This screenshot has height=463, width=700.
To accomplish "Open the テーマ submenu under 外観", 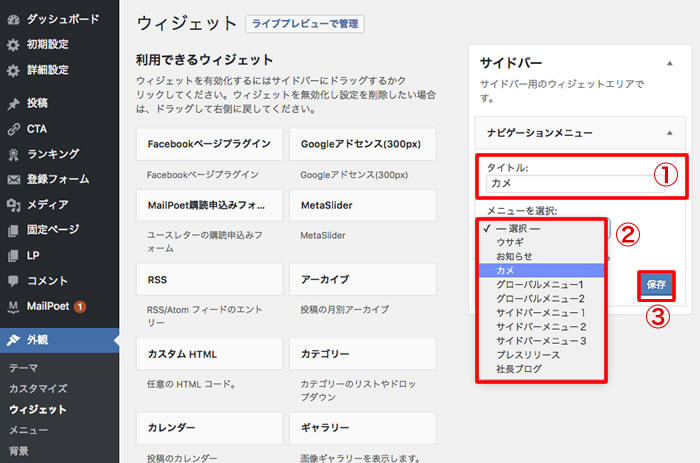I will tap(24, 367).
